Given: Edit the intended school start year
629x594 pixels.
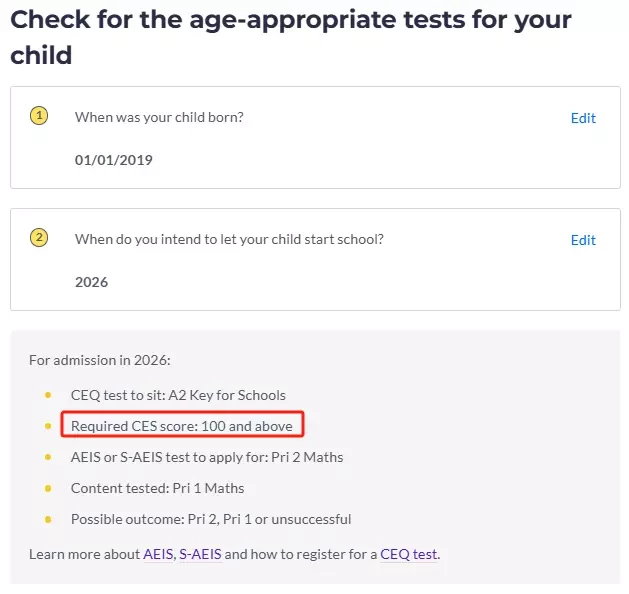Looking at the screenshot, I should pyautogui.click(x=583, y=240).
